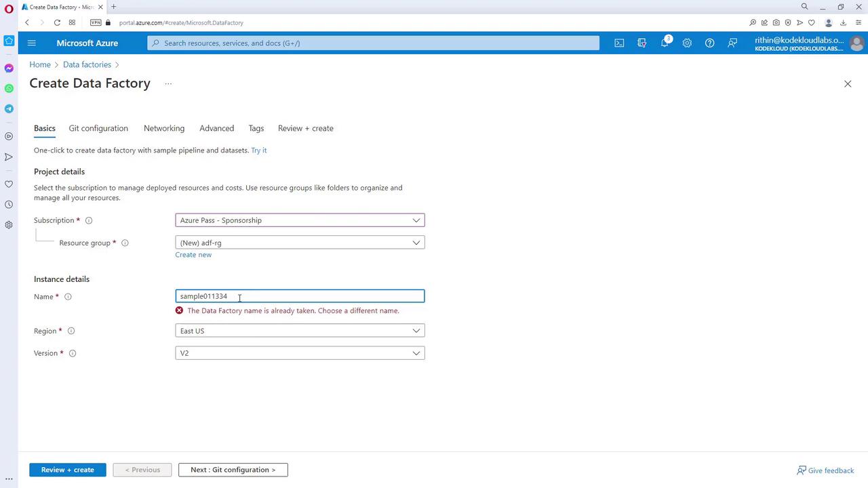Open Messenger in Opera sidebar
The image size is (868, 488).
point(9,68)
